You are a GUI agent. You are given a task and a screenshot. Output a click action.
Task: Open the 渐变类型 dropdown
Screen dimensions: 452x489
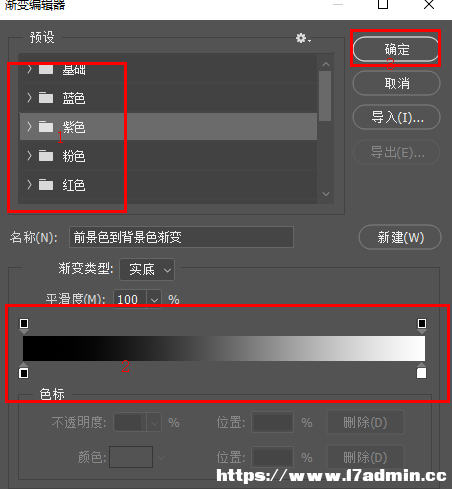147,269
